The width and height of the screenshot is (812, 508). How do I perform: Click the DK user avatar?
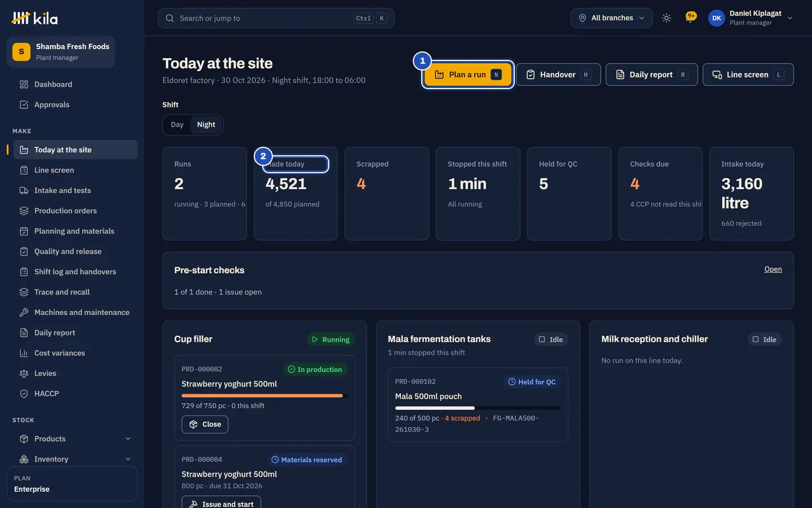(716, 18)
